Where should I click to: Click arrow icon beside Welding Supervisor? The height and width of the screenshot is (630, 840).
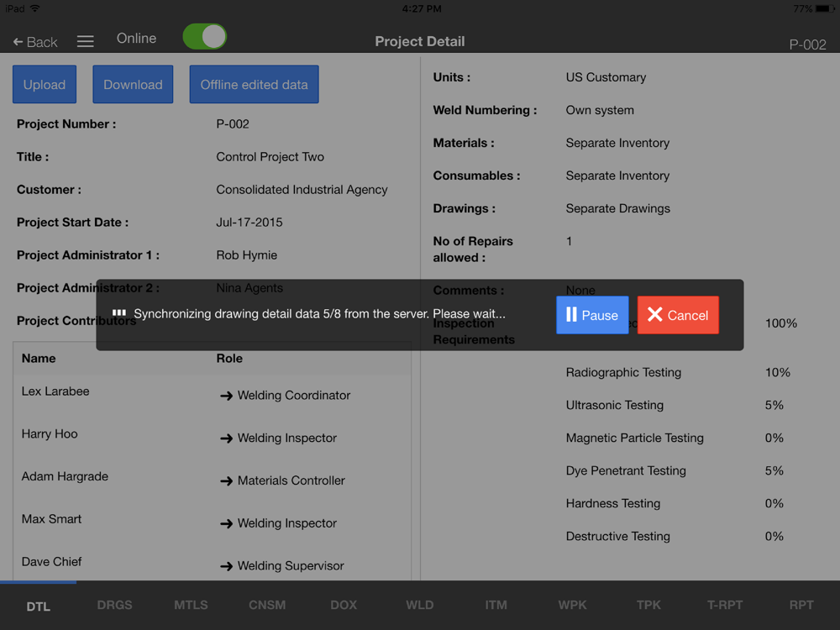point(226,566)
